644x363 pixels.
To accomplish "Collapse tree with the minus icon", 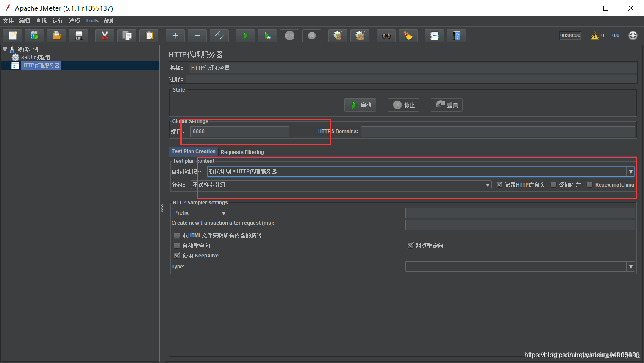I will pos(197,36).
